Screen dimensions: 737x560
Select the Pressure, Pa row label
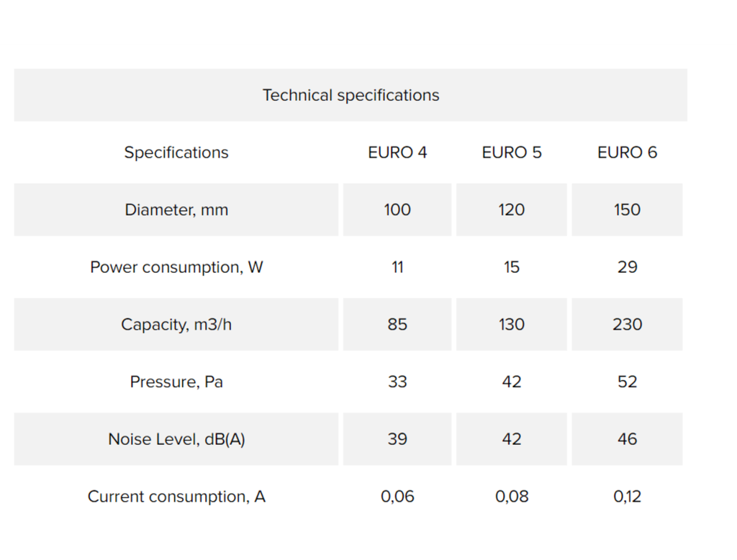coord(176,381)
